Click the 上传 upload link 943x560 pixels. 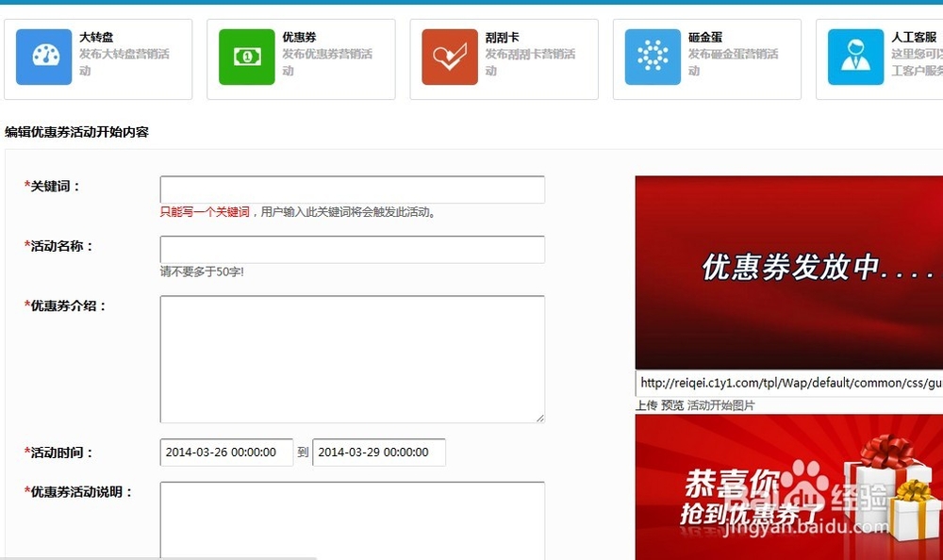647,405
